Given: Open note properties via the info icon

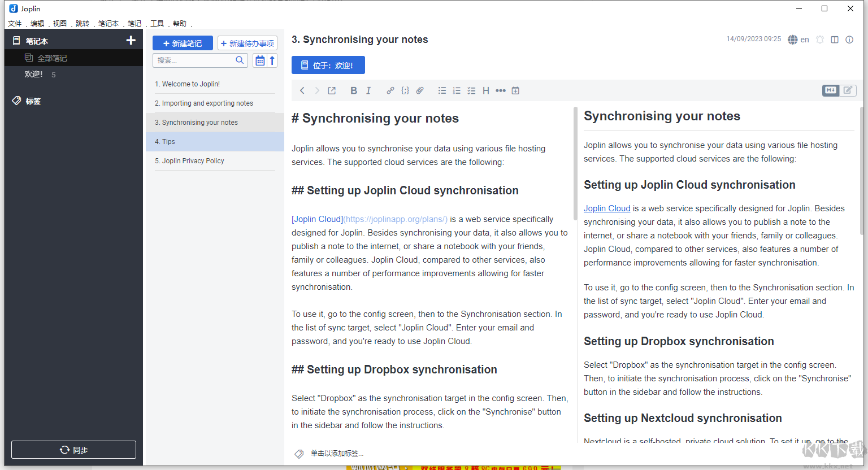Looking at the screenshot, I should coord(849,40).
